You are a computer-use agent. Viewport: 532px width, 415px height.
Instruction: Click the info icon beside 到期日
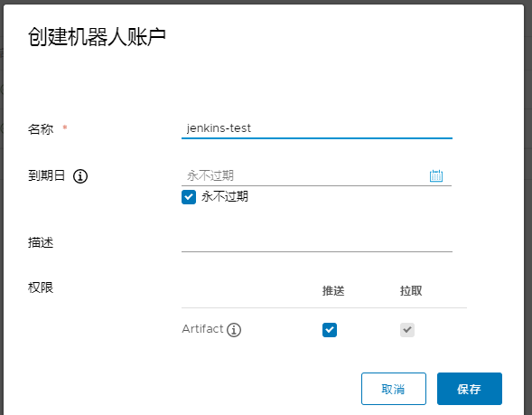(x=80, y=176)
